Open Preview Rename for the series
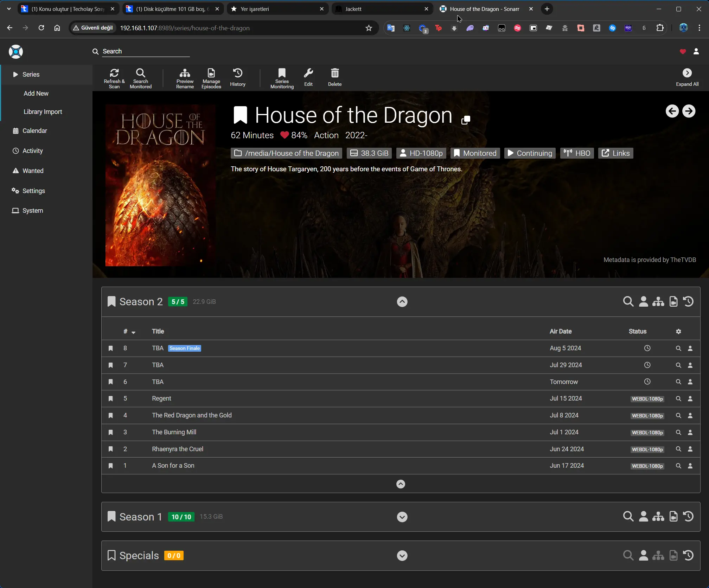This screenshot has height=588, width=709. pyautogui.click(x=185, y=78)
